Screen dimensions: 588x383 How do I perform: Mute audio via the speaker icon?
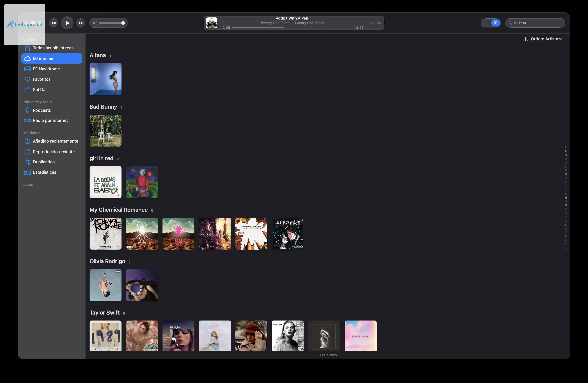click(94, 23)
